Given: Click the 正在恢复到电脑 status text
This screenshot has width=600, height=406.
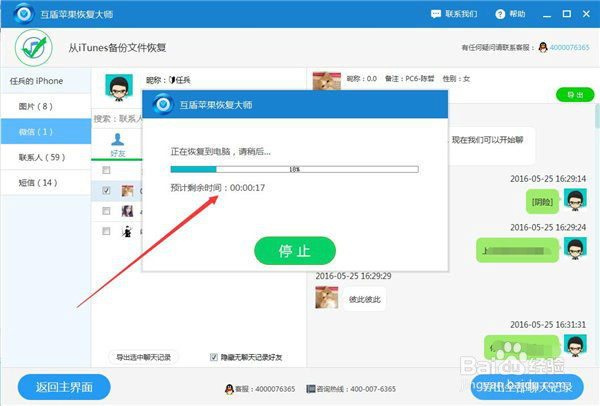Looking at the screenshot, I should [x=220, y=152].
